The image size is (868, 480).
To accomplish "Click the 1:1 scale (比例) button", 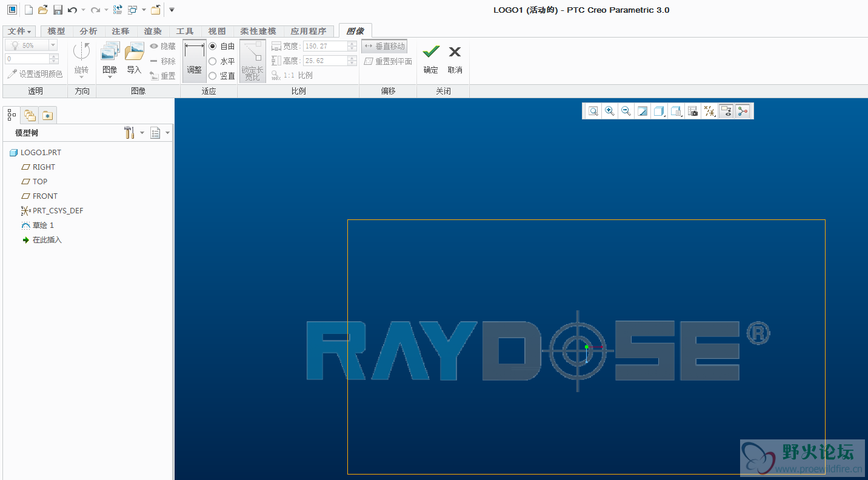I will [292, 76].
